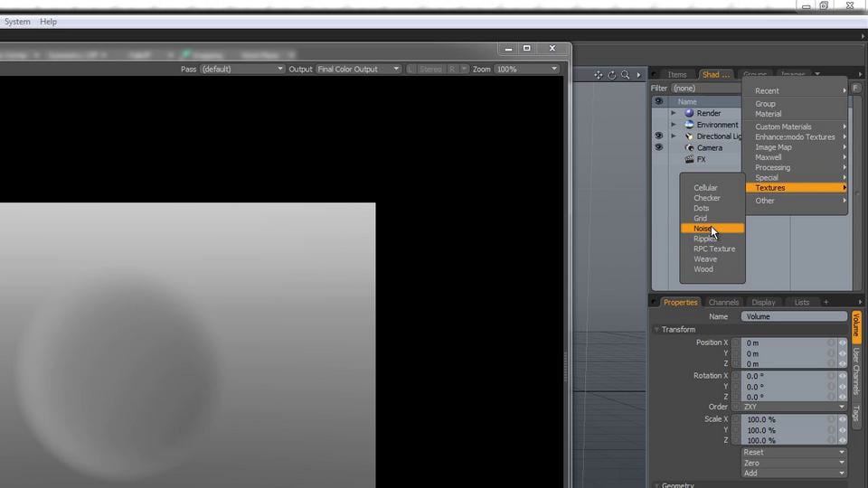Open the Reset dropdown
This screenshot has height=488, width=868.
[x=794, y=452]
